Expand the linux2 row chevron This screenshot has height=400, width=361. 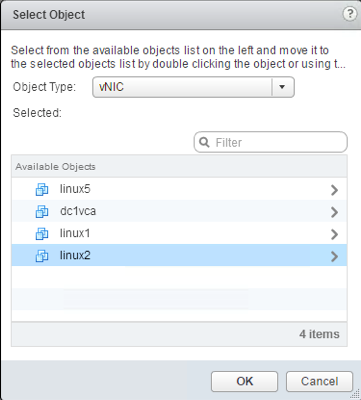(334, 256)
